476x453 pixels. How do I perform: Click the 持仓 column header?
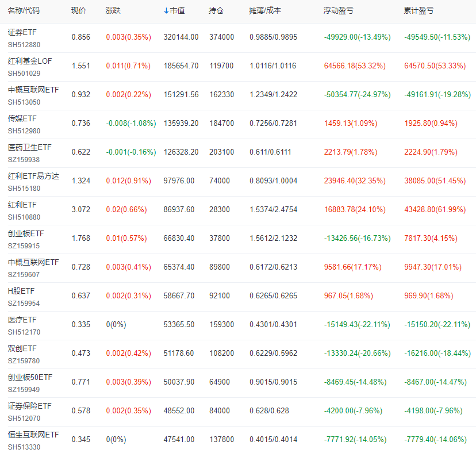pos(216,10)
